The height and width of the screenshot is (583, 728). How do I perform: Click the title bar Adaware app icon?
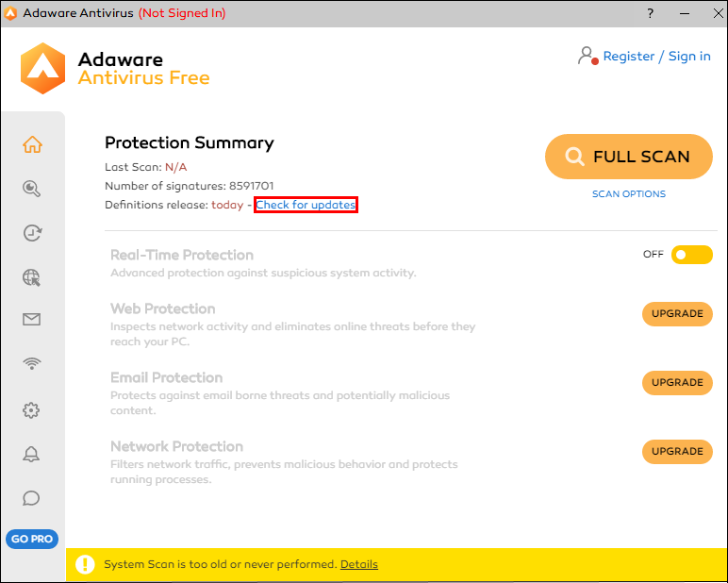click(10, 13)
